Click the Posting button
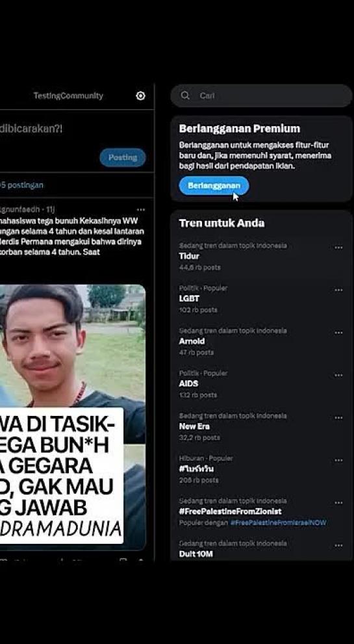 point(122,157)
